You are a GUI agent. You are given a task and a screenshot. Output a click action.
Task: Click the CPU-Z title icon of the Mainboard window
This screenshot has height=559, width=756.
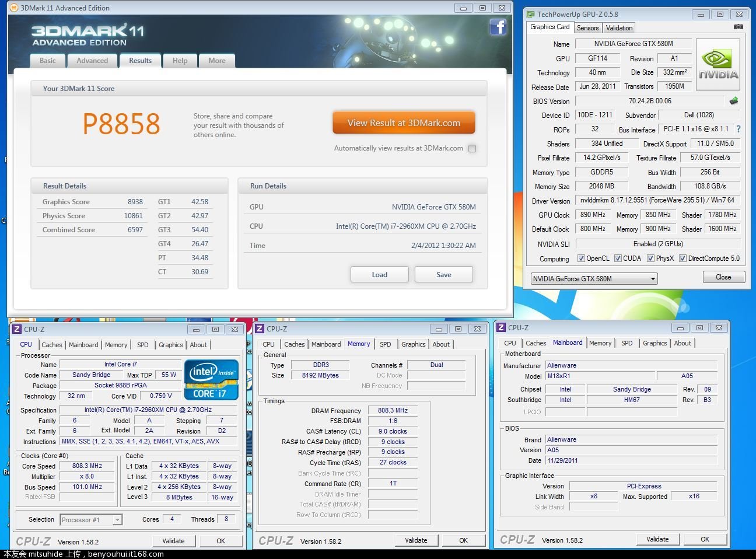pos(501,327)
